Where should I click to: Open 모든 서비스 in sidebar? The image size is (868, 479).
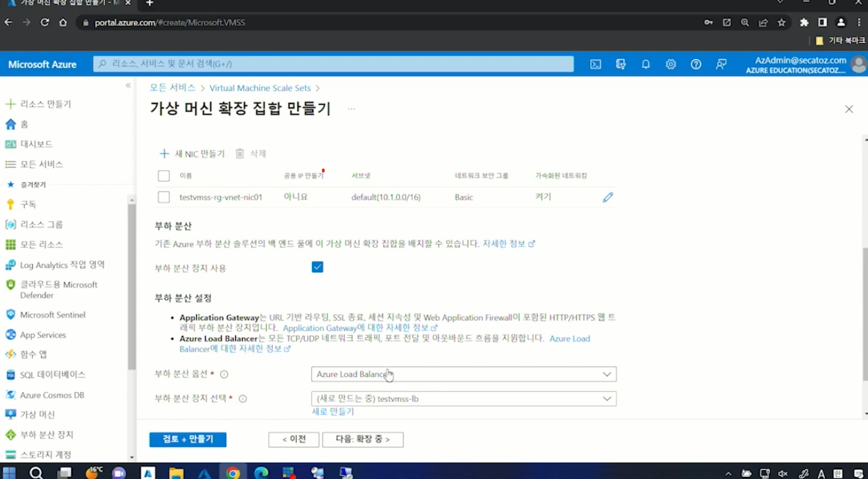click(34, 164)
